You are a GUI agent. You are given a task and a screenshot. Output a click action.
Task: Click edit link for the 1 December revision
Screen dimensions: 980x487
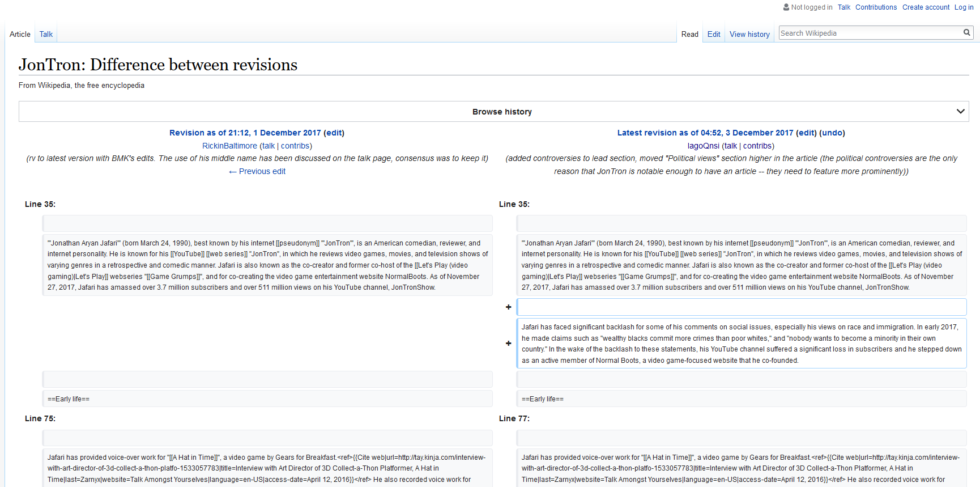pos(334,133)
